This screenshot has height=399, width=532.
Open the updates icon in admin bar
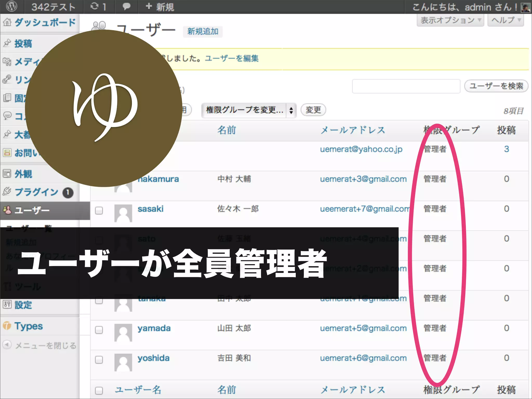pos(98,6)
